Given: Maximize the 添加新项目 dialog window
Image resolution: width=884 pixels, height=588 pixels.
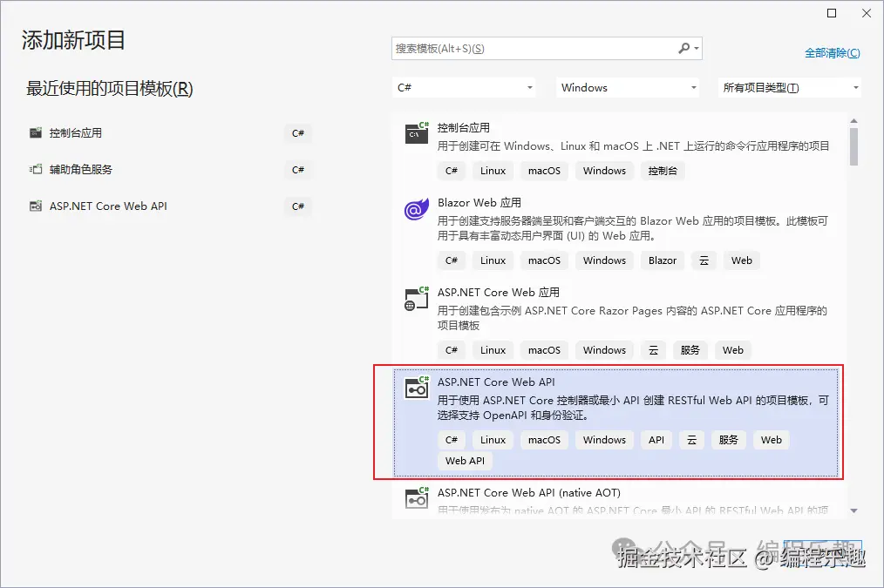Looking at the screenshot, I should coord(832,13).
